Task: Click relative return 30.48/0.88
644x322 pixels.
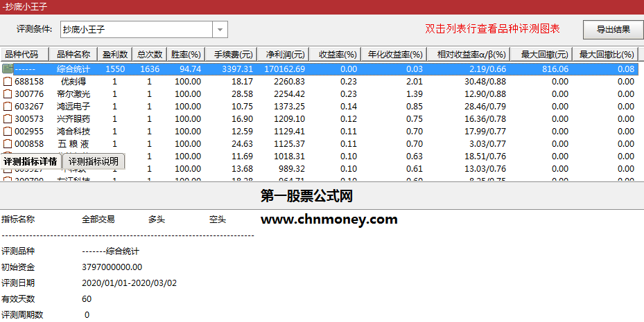Action: coord(485,82)
